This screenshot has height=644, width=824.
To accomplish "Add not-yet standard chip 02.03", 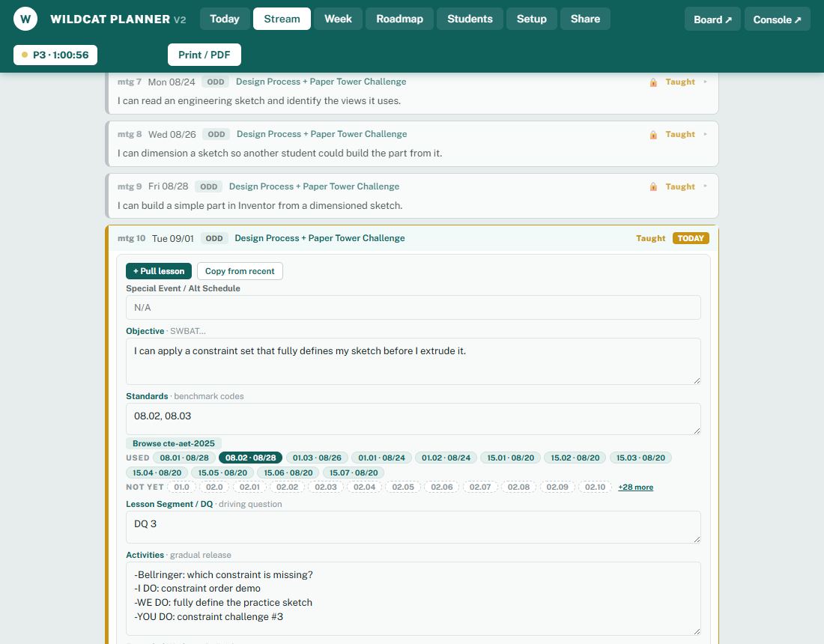I will (x=325, y=487).
